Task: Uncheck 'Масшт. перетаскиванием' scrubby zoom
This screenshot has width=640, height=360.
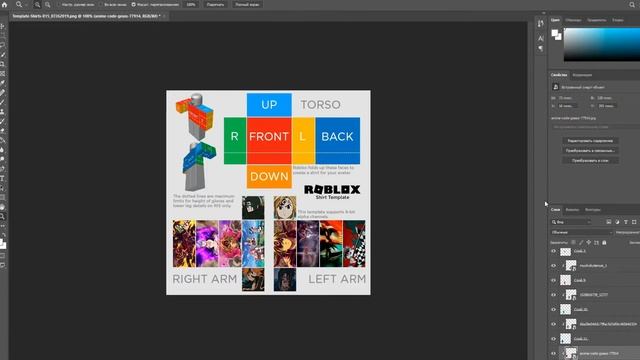Action: 133,4
